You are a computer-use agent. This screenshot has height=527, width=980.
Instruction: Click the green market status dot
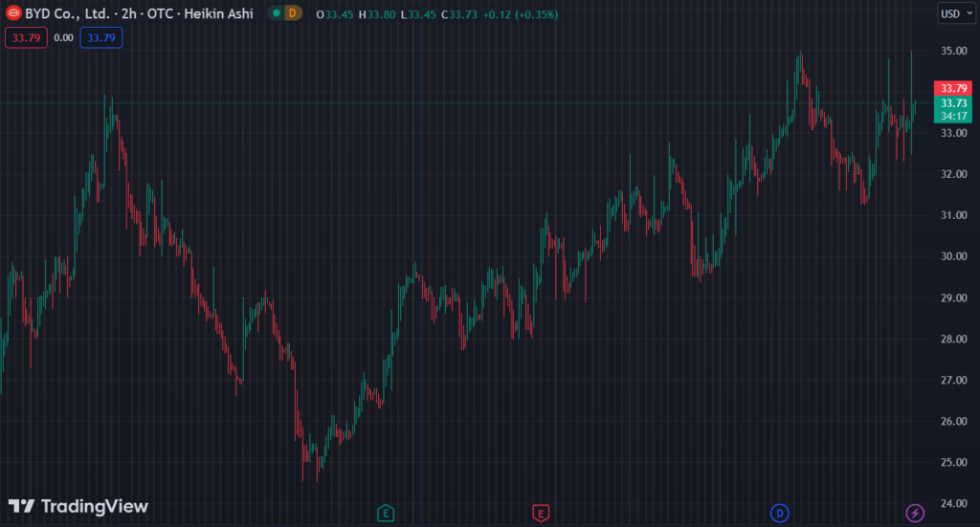click(x=277, y=13)
